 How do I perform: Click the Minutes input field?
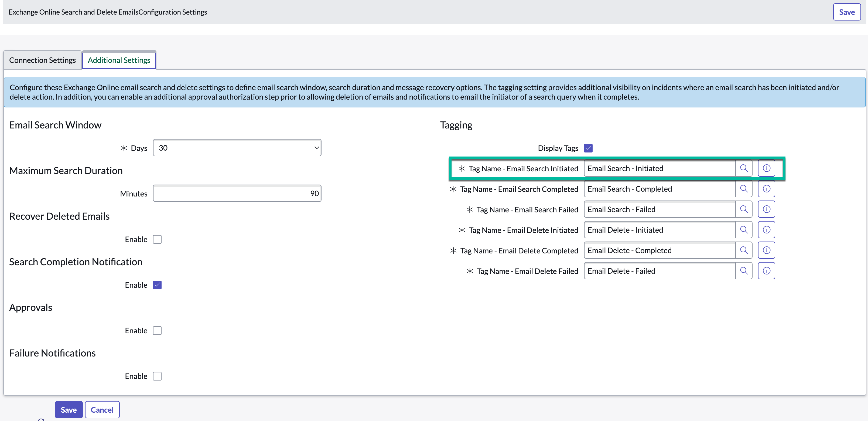pyautogui.click(x=237, y=193)
